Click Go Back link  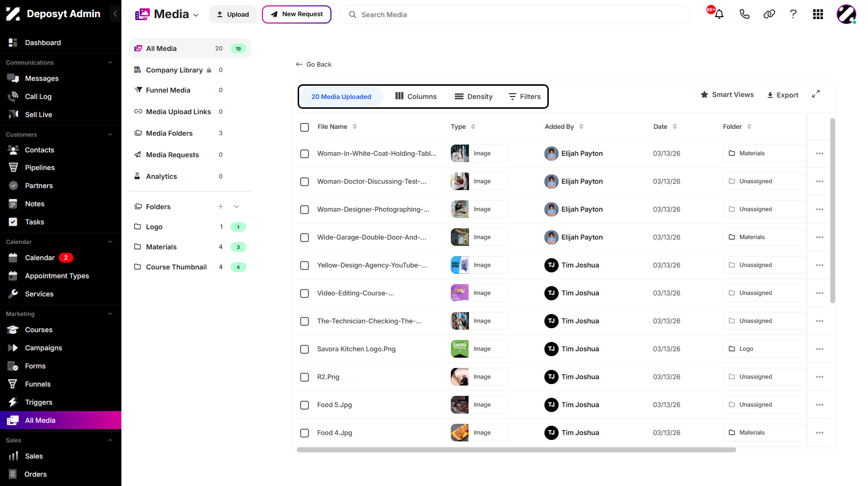coord(314,64)
